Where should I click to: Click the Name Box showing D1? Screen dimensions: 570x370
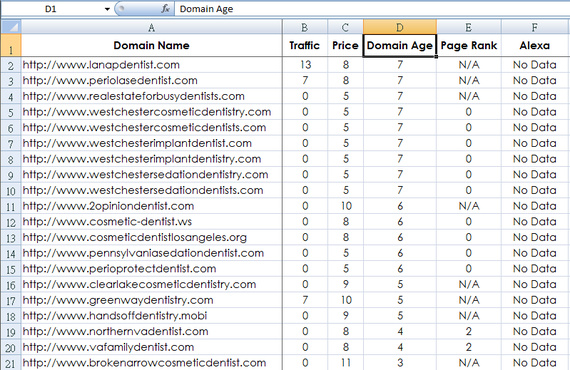coord(51,9)
